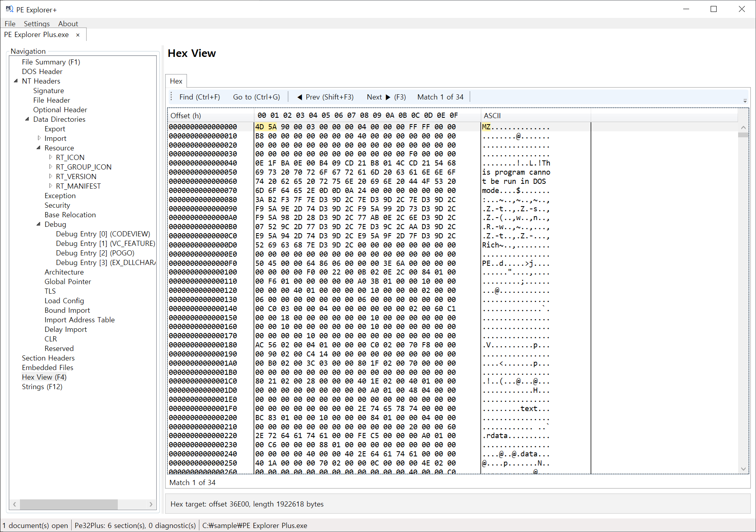Select Reserved data directory
The image size is (756, 532).
click(59, 349)
